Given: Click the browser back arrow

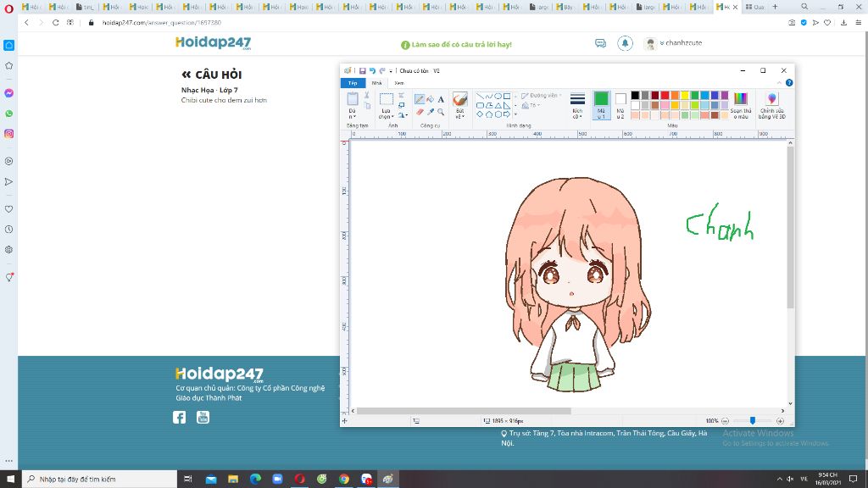Looking at the screenshot, I should click(26, 23).
